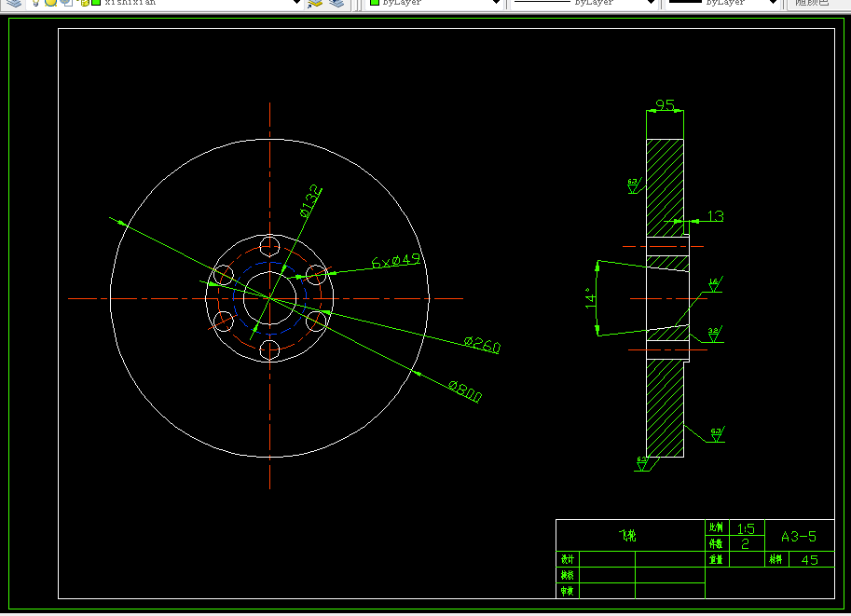Click the 飞轮 title text in title block
Viewport: 851px width, 616px height.
pos(627,536)
